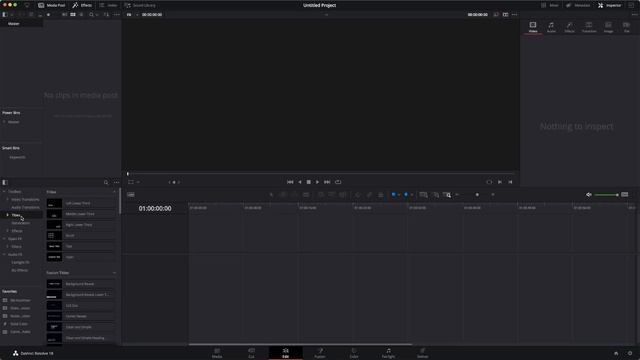Expand the selected Titles category arrow
The height and width of the screenshot is (360, 640).
[7, 215]
